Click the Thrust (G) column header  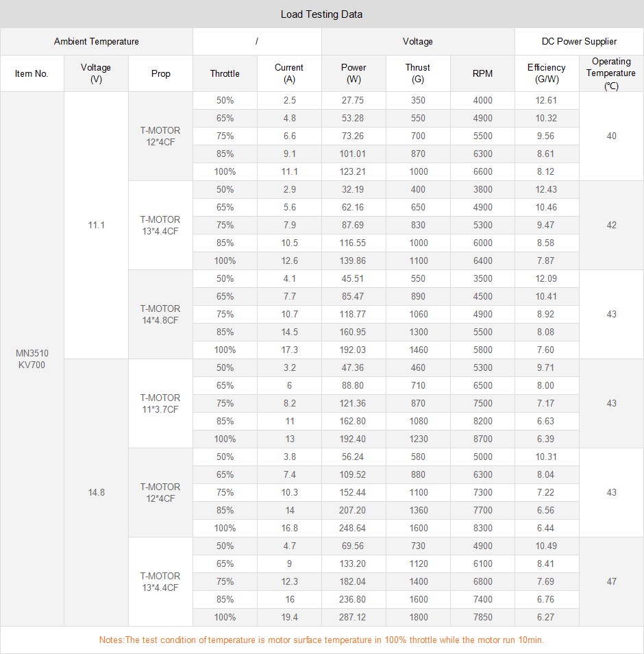(x=418, y=73)
